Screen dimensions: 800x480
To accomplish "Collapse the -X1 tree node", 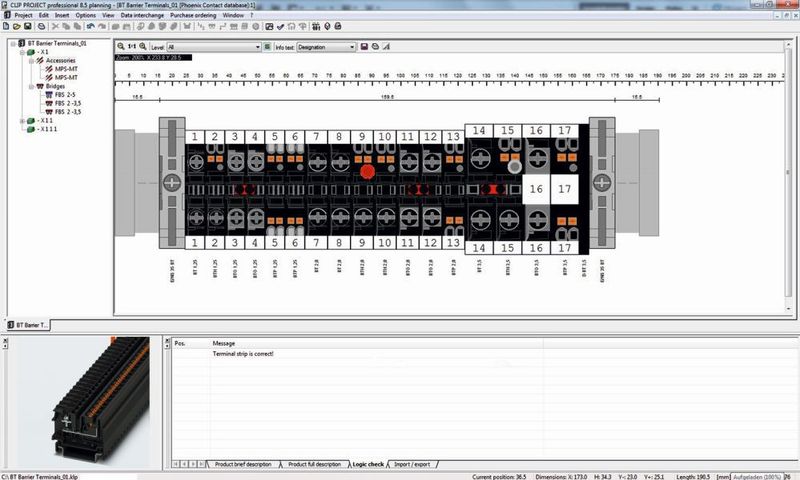I will (22, 52).
